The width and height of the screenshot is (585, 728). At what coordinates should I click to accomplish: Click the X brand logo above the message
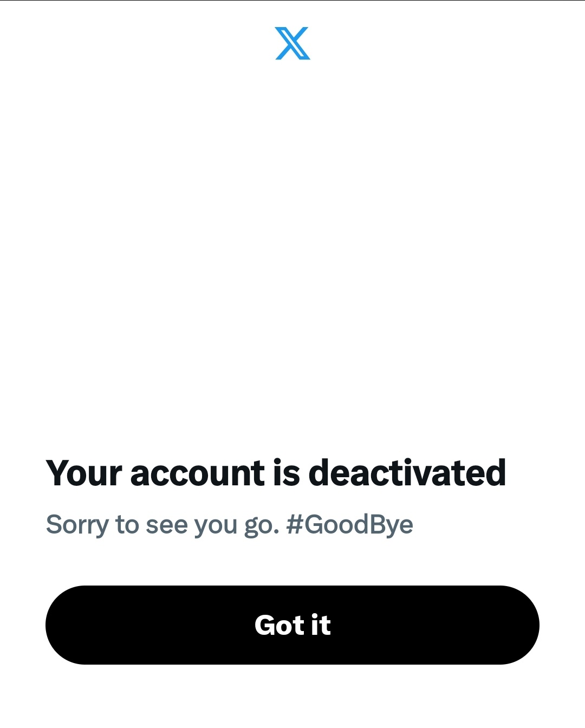(x=292, y=43)
